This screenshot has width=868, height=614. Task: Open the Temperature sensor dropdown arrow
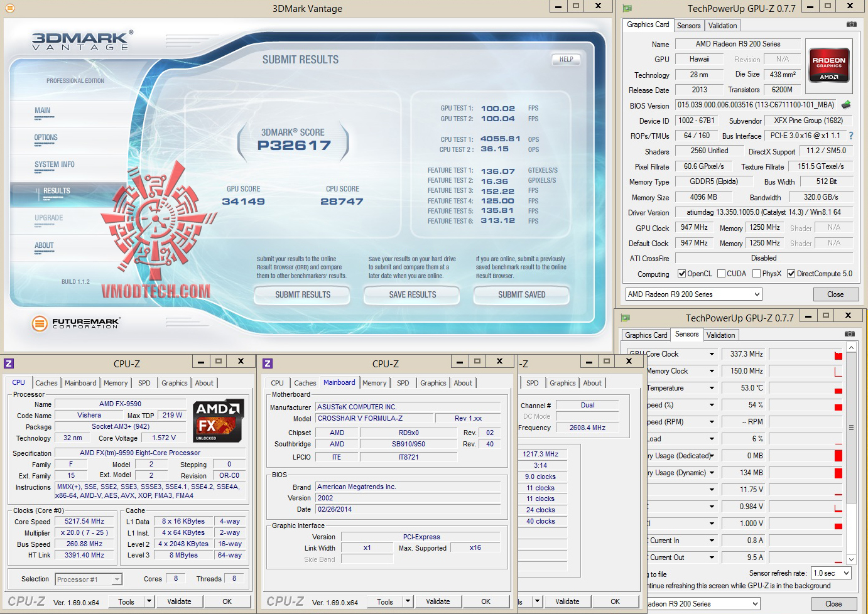coord(712,388)
